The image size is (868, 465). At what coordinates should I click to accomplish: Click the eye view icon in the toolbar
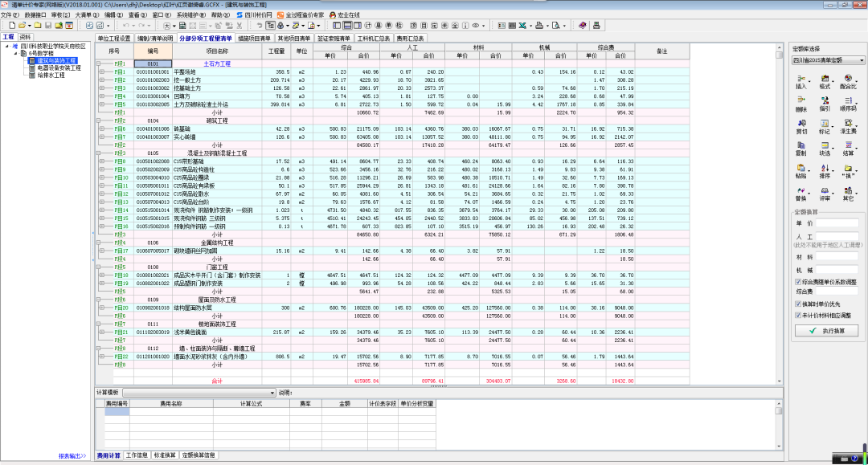click(x=476, y=26)
